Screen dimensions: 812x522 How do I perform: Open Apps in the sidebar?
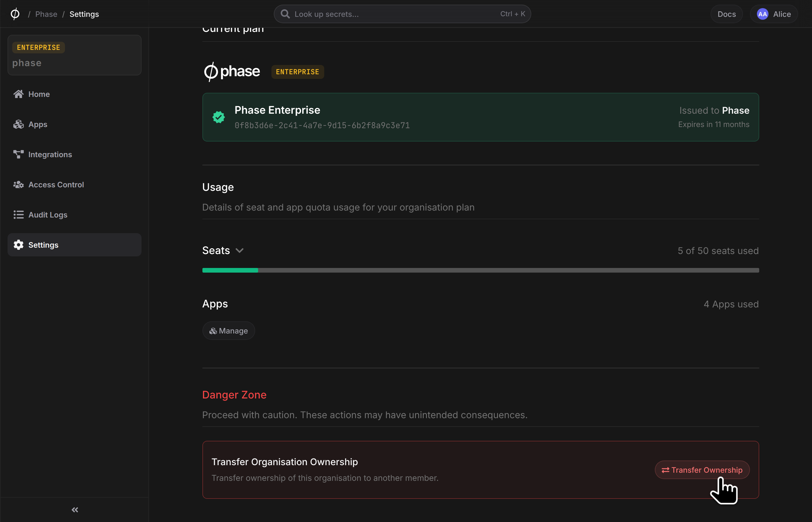pyautogui.click(x=75, y=124)
